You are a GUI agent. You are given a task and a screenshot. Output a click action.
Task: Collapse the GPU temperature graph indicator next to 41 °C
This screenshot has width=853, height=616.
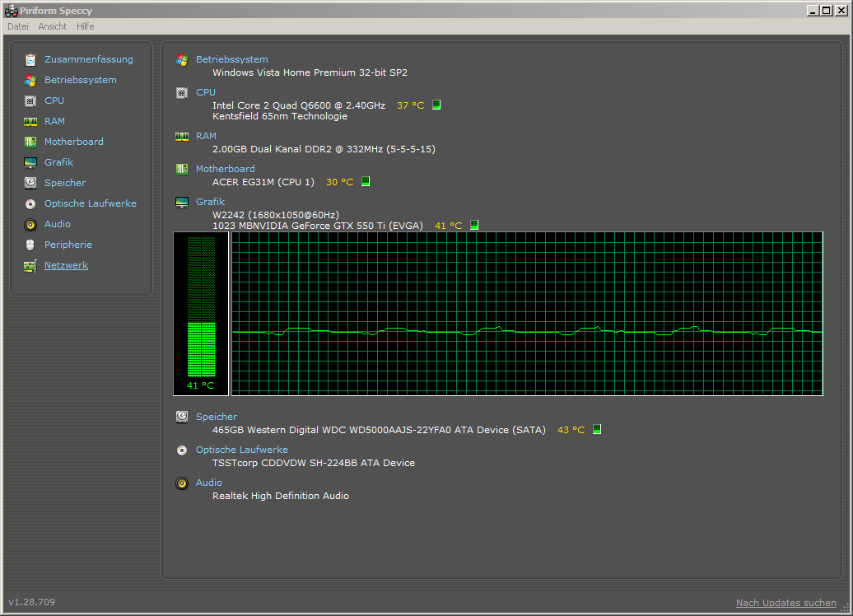coord(474,225)
